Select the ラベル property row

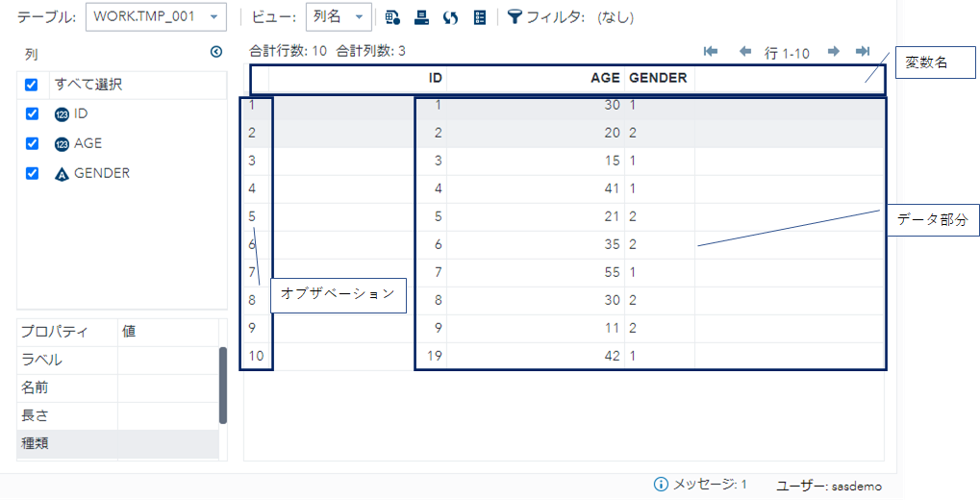coord(117,360)
